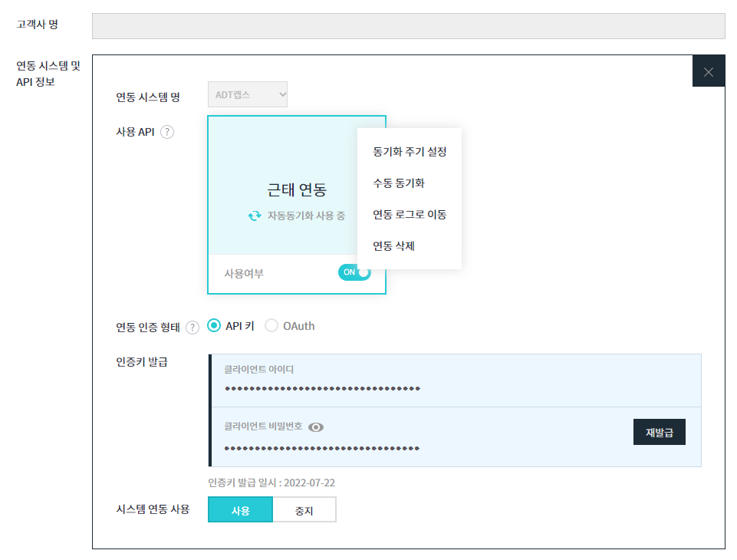
Task: Select the API 키 radio button
Action: point(215,326)
